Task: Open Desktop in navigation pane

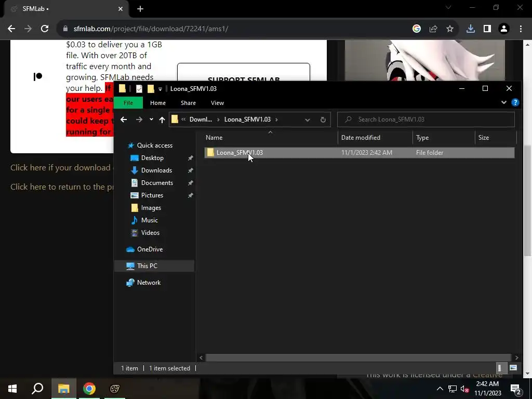Action: [x=152, y=158]
